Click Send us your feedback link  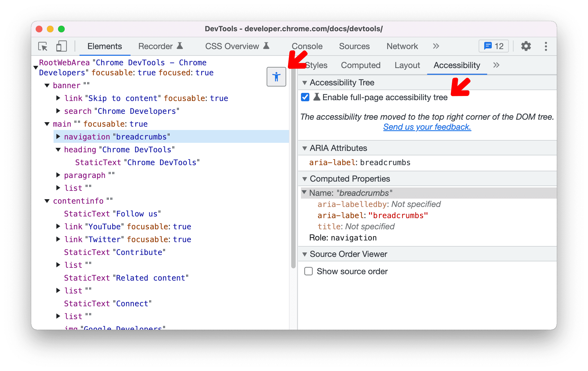point(428,127)
